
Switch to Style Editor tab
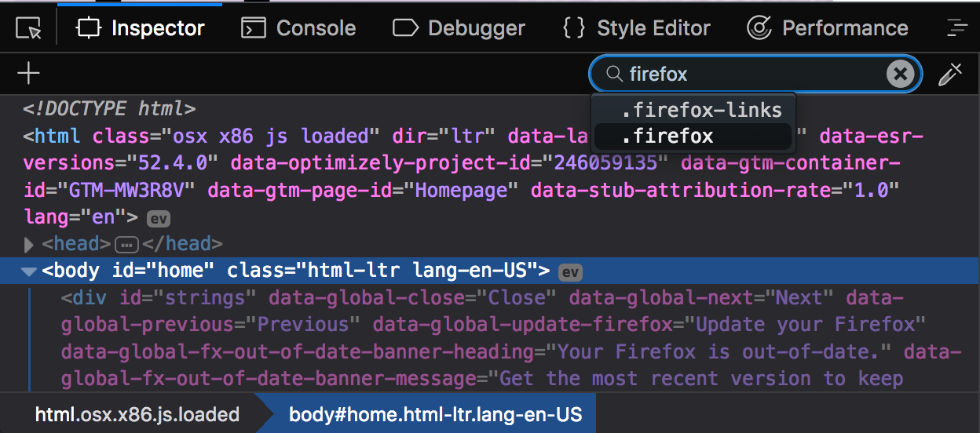pos(637,29)
